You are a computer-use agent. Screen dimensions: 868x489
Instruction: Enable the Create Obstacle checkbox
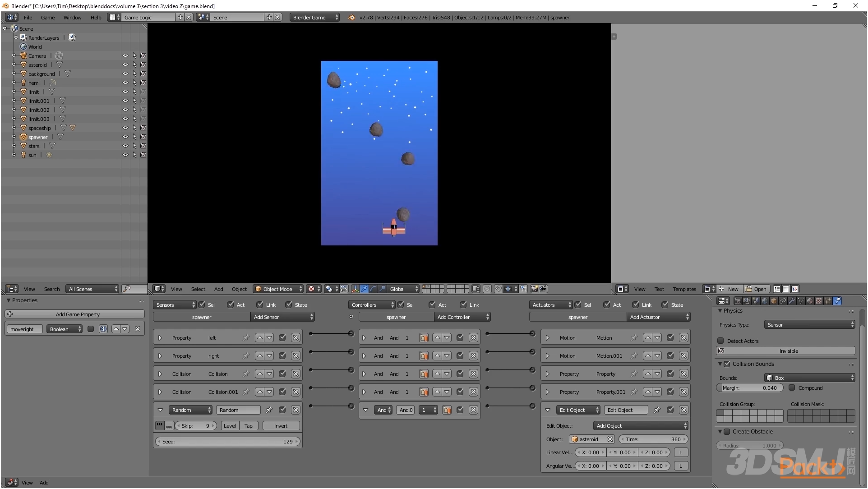tap(727, 432)
